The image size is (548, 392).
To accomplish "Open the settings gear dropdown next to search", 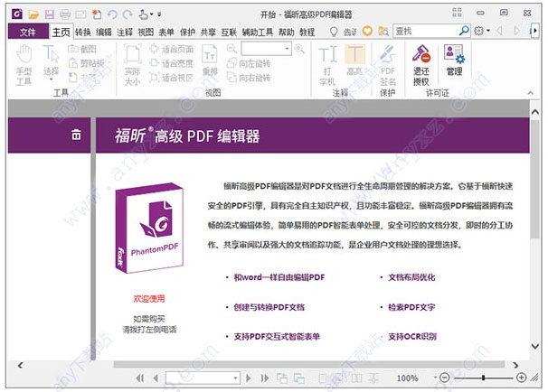I will tap(482, 31).
